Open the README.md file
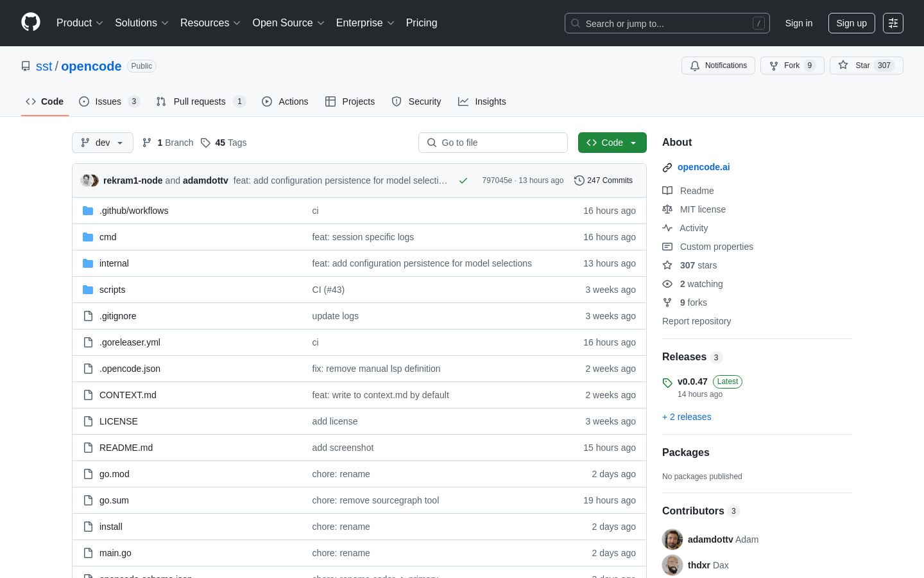Image resolution: width=924 pixels, height=578 pixels. (x=126, y=448)
